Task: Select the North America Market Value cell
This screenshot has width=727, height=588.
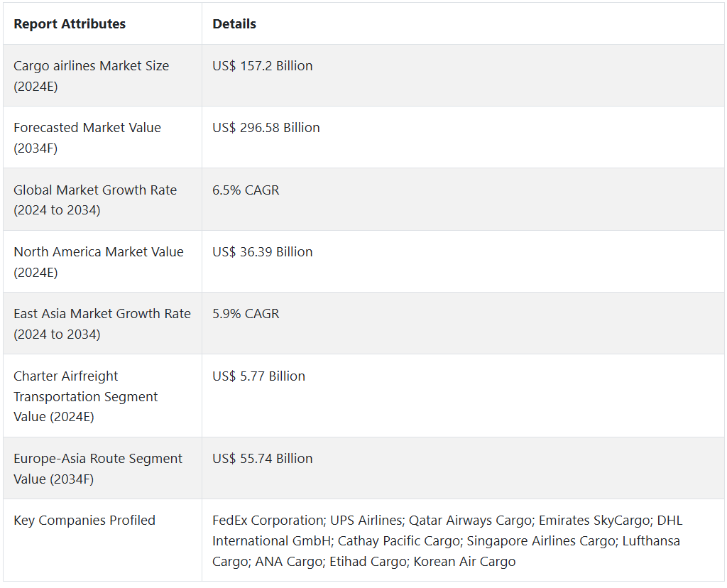Action: (99, 261)
